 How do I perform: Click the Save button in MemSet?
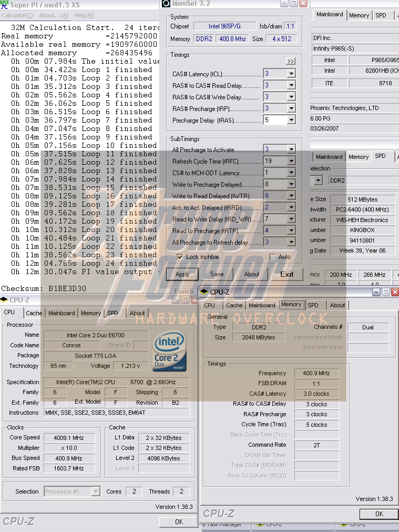click(x=217, y=274)
